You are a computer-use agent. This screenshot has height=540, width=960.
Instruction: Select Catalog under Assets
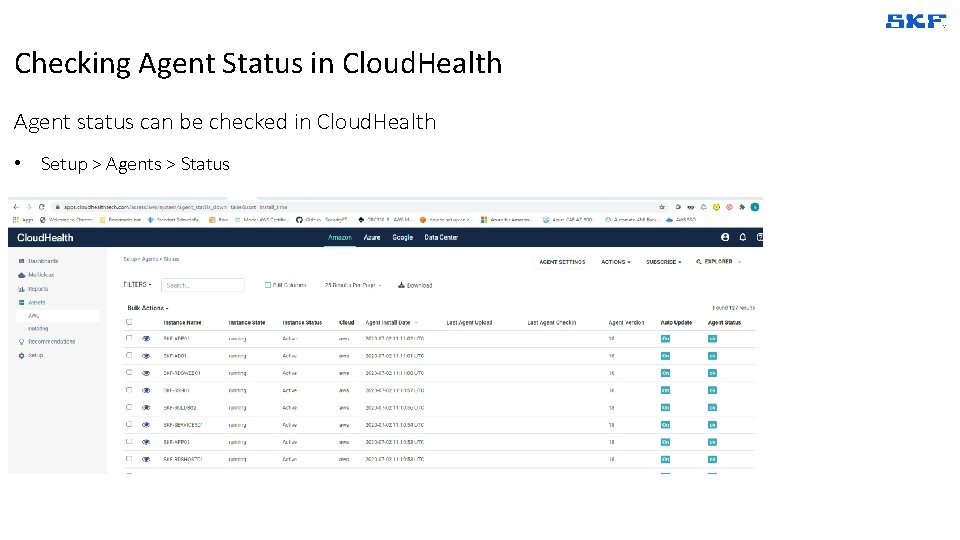click(38, 329)
